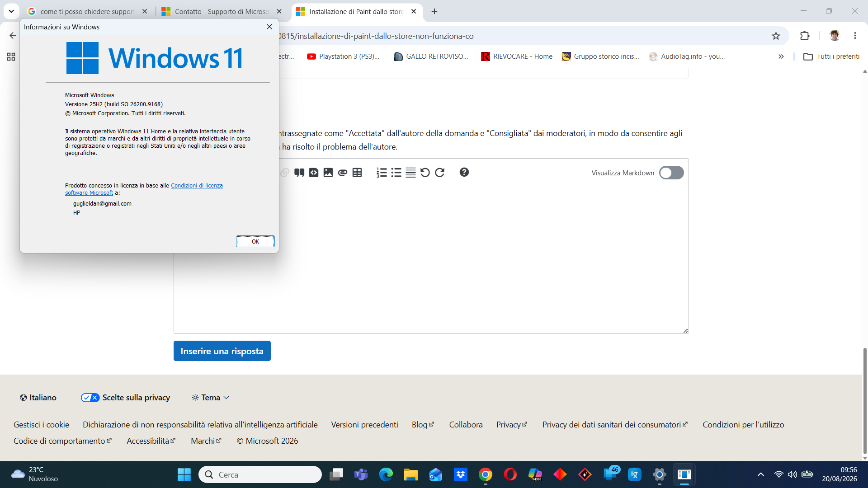The width and height of the screenshot is (868, 488).
Task: Open the Chrome apps grid icon
Action: pyautogui.click(x=11, y=56)
